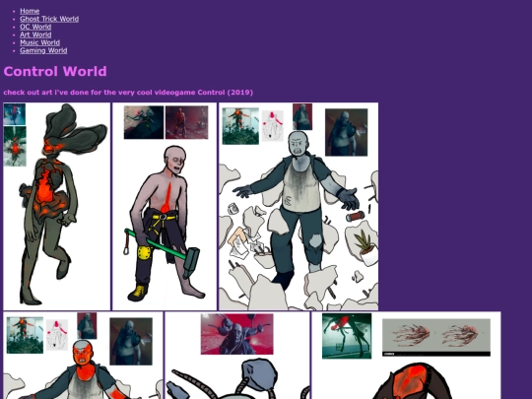Open the lava-haired female creature artwork
The width and height of the screenshot is (532, 399).
click(x=57, y=206)
